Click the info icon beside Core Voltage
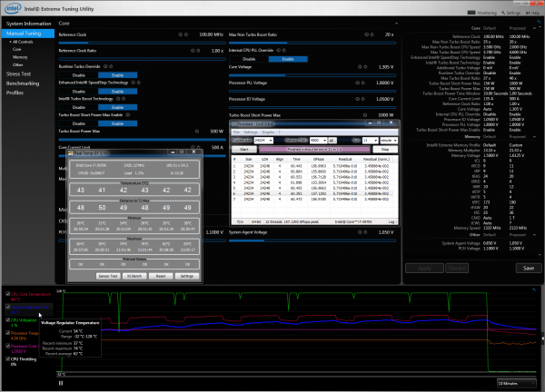This screenshot has height=392, width=545. click(360, 66)
